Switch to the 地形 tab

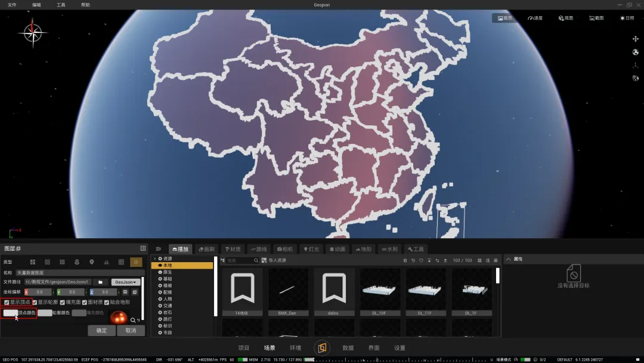click(x=364, y=249)
